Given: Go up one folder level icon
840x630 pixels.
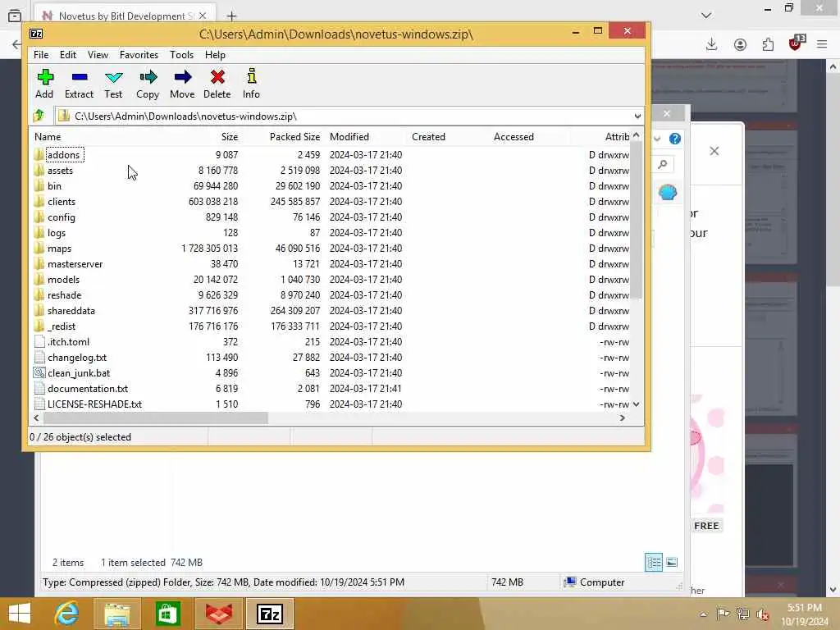Looking at the screenshot, I should coord(39,116).
